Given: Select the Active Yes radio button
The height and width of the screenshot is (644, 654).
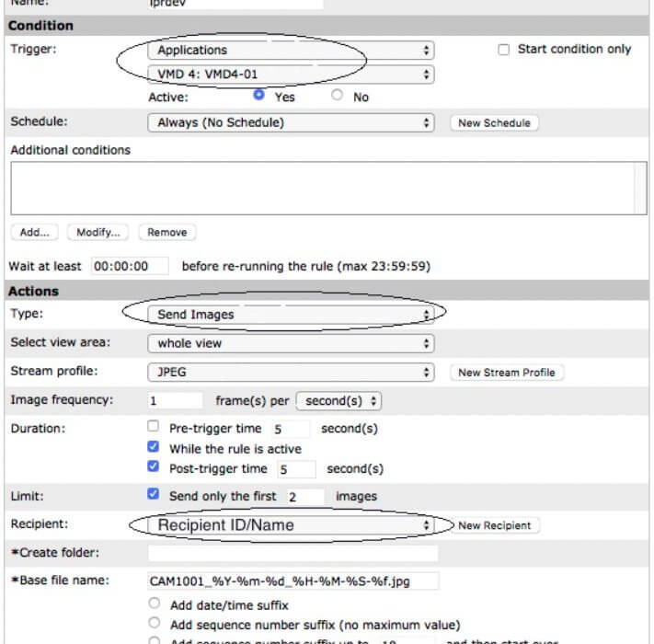Looking at the screenshot, I should [x=259, y=95].
